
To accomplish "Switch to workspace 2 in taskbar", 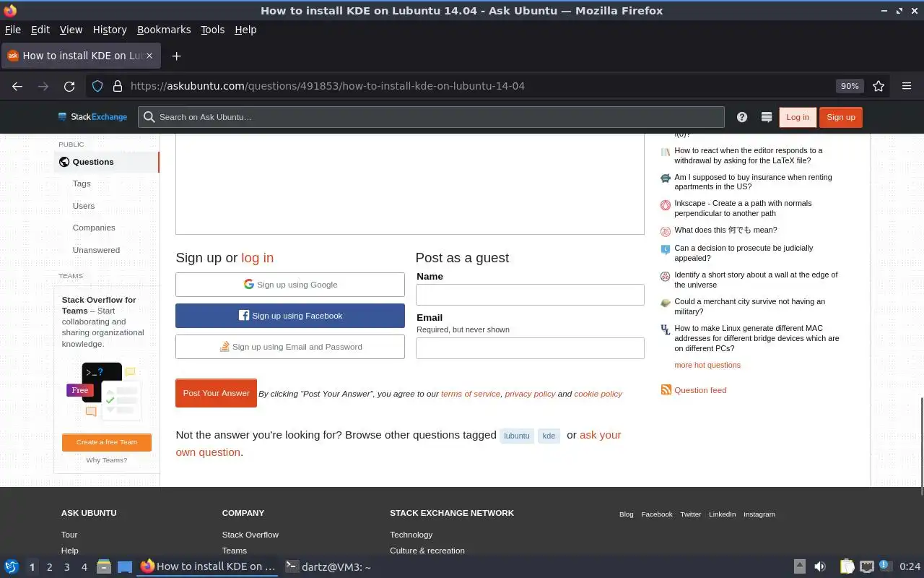I will (x=49, y=567).
